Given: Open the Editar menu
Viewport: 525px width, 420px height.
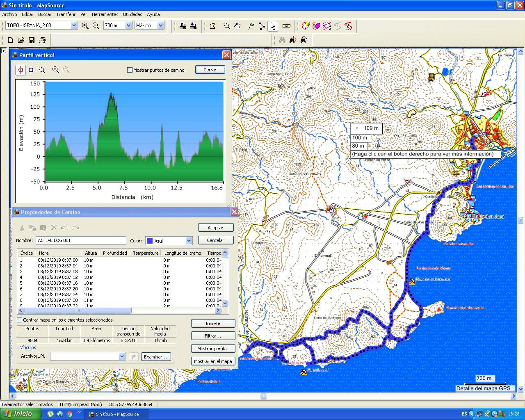Looking at the screenshot, I should 27,14.
